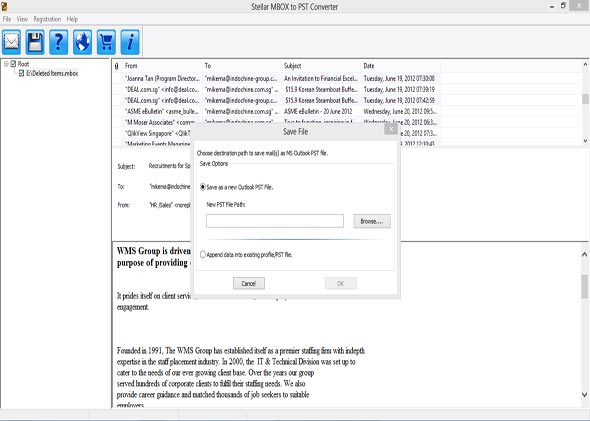Screen dimensions: 590x421
Task: Click the app logo icon in title bar
Action: [x=4, y=6]
